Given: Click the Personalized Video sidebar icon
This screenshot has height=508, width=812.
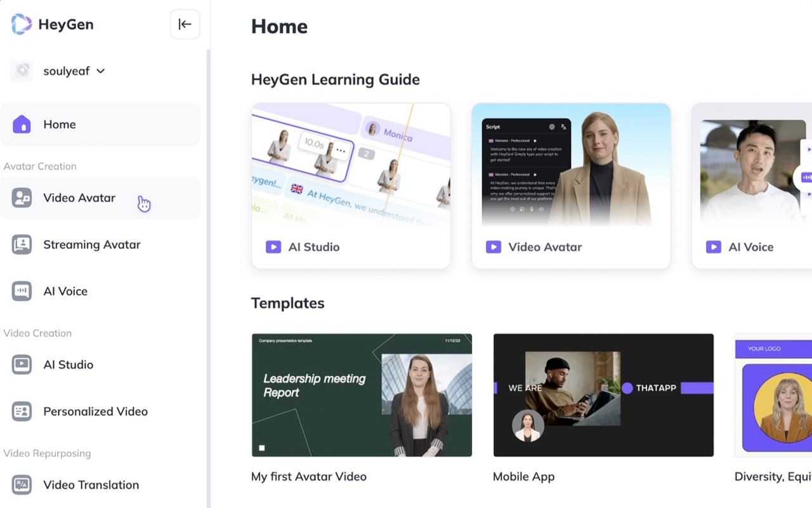Looking at the screenshot, I should (22, 411).
